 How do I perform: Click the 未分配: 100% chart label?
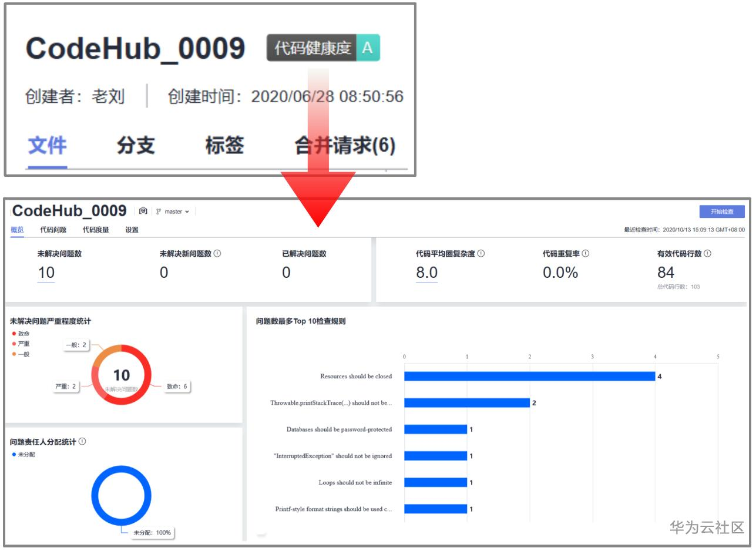point(152,533)
